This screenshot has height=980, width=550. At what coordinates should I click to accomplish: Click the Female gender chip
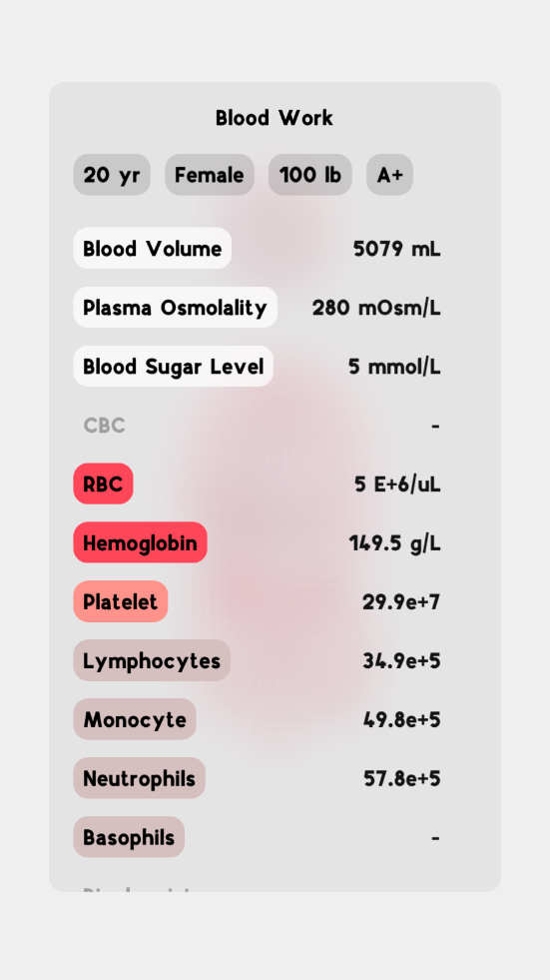coord(210,175)
